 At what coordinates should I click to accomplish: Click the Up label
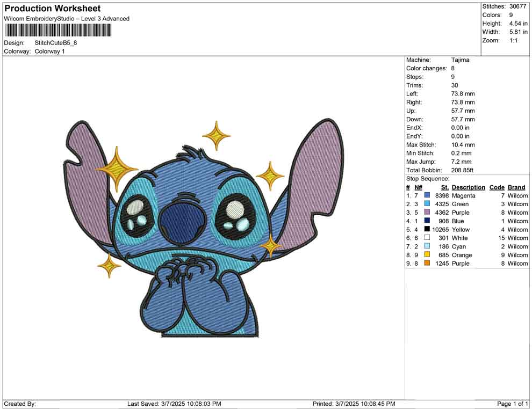pos(411,111)
